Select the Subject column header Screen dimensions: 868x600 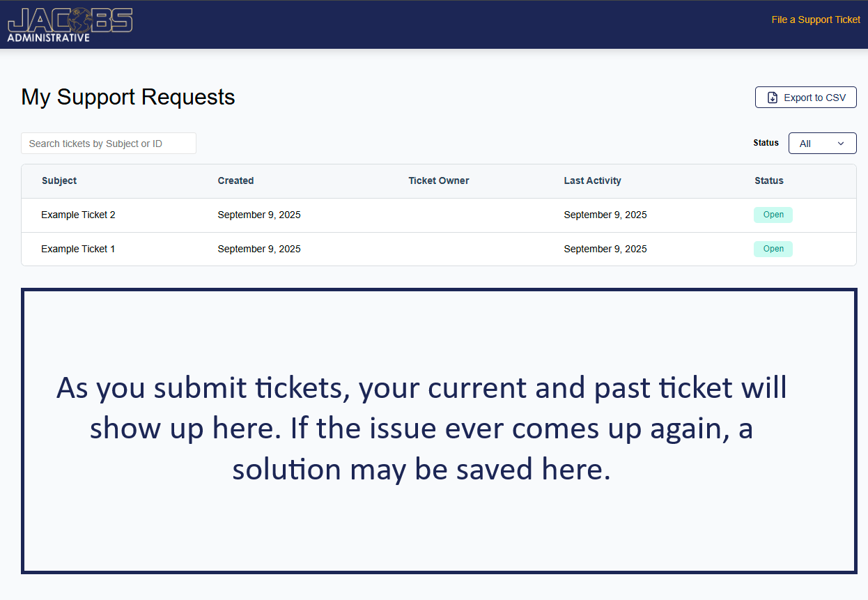coord(59,180)
